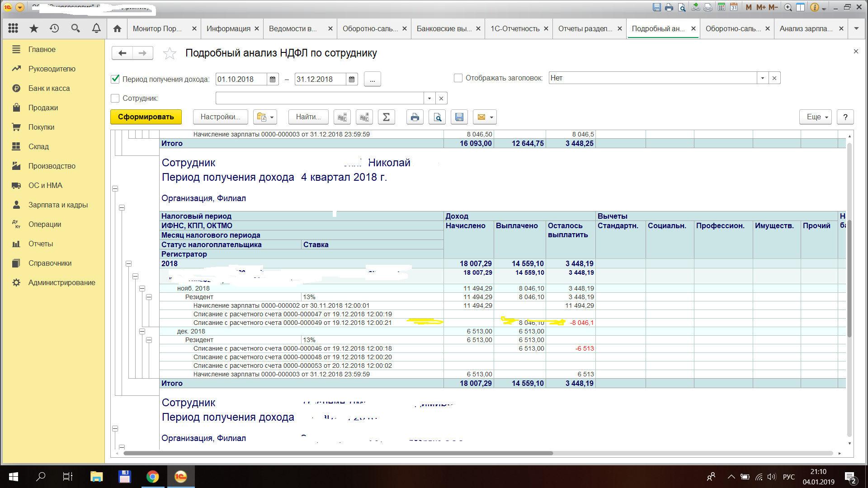Screen dimensions: 868x488
Task: Click the print report icon
Action: pos(415,117)
